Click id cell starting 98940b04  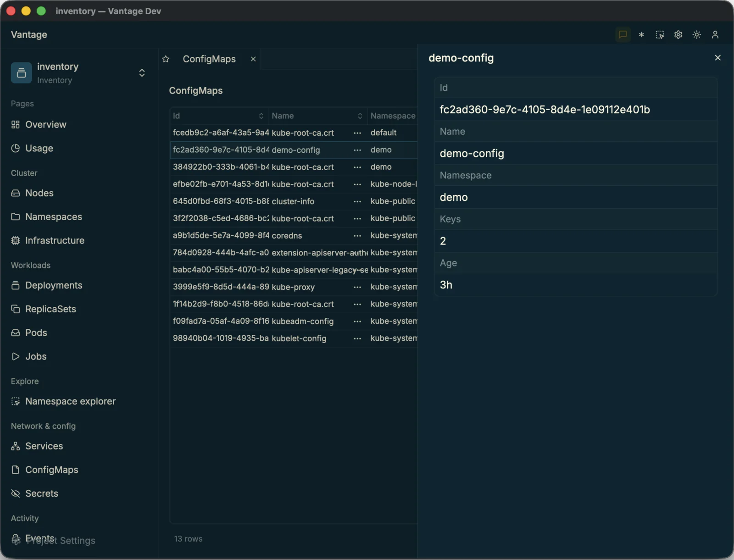221,338
